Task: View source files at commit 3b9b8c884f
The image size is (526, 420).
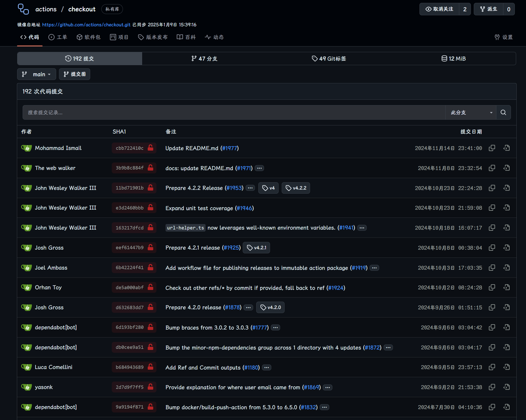Action: [506, 168]
